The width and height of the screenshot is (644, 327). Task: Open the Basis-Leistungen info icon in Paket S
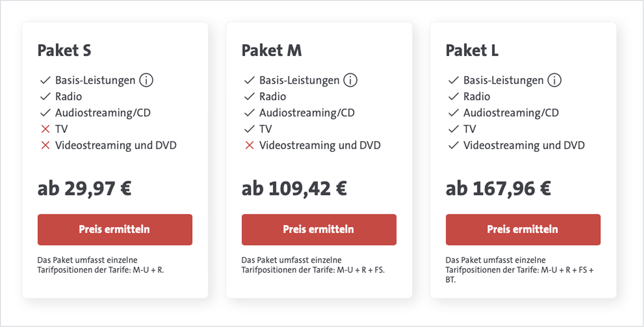tap(145, 80)
